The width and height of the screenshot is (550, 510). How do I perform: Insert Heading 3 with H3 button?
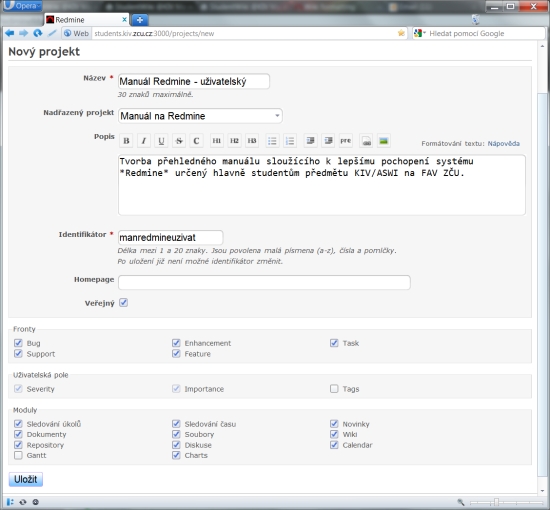pyautogui.click(x=252, y=141)
